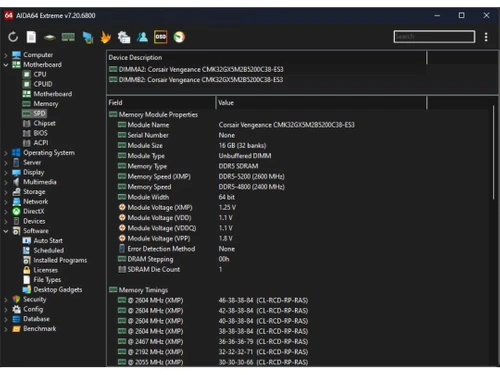Image resolution: width=500 pixels, height=375 pixels.
Task: Expand the Display tree node
Action: (6, 173)
